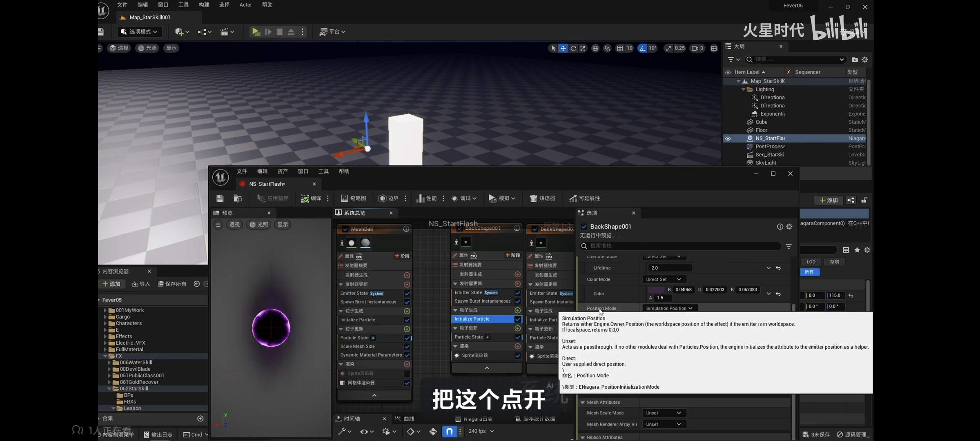Uncheck Scale Mesh Size module checkbox
The width and height of the screenshot is (980, 441).
pos(407,347)
